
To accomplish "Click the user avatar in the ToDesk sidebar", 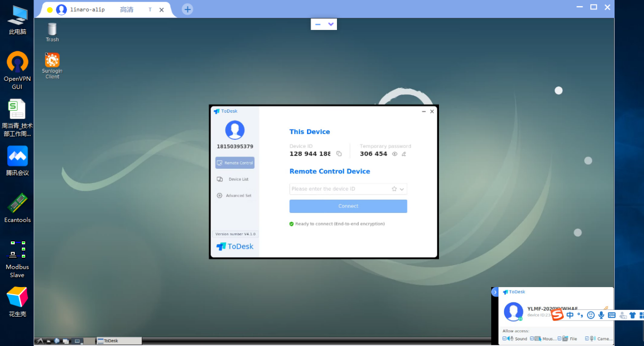I will click(235, 130).
